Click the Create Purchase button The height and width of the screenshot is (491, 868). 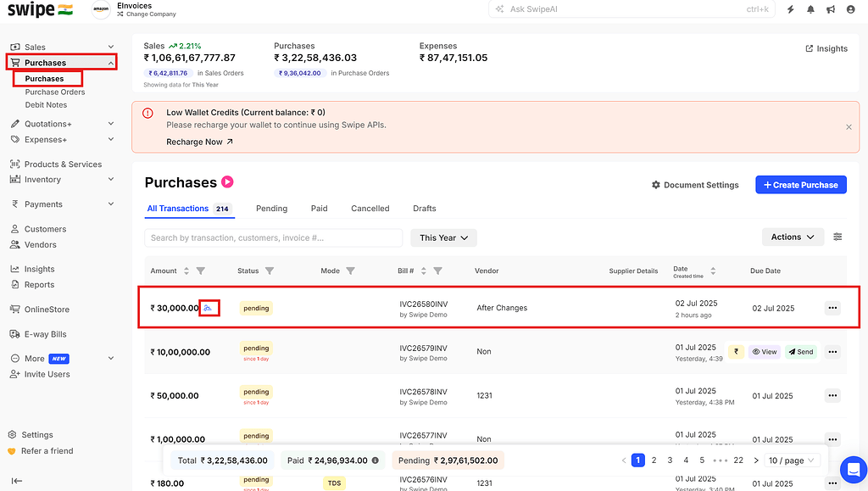click(x=800, y=184)
